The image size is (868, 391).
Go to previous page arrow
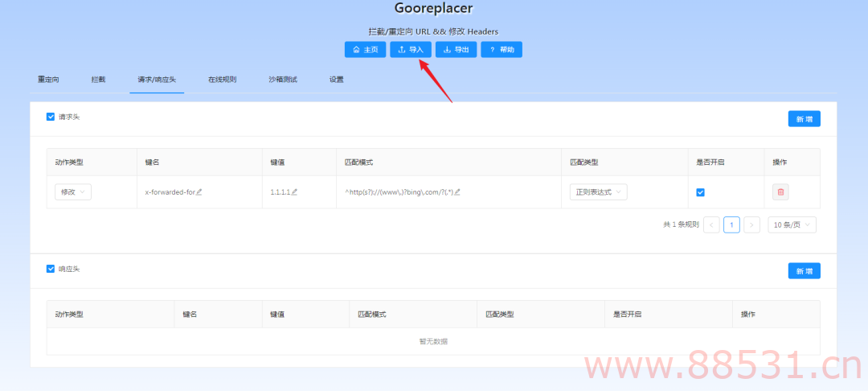[711, 224]
